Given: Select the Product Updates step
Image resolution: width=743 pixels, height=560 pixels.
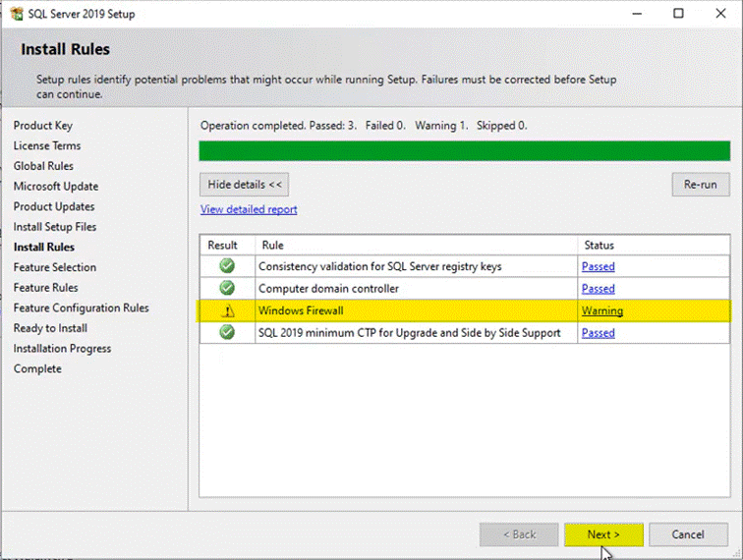Looking at the screenshot, I should pyautogui.click(x=54, y=207).
